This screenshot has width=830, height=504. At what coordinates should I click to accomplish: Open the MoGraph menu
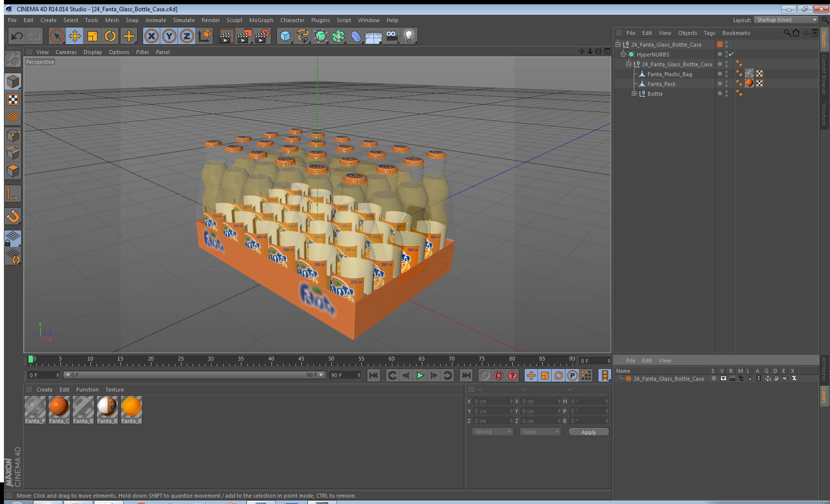coord(261,20)
